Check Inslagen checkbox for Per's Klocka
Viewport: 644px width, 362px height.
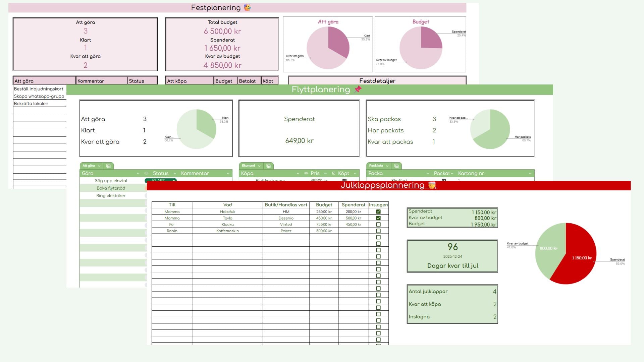[x=378, y=225]
